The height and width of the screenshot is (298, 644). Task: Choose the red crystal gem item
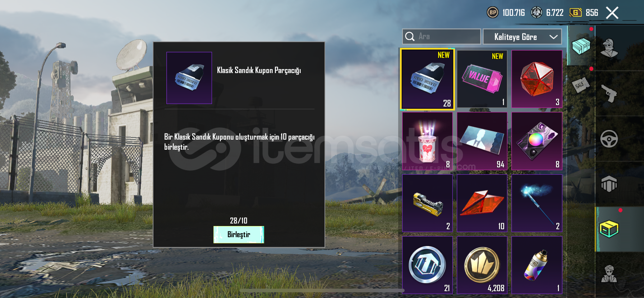point(537,79)
